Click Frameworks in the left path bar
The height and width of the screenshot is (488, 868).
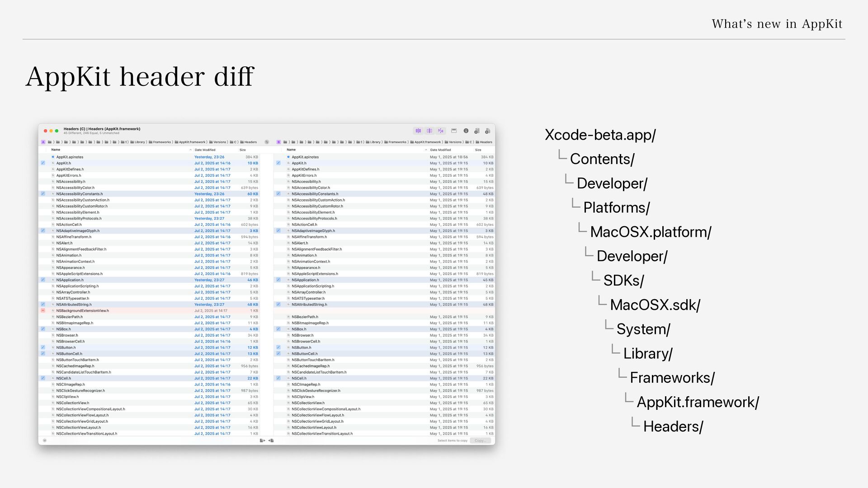click(160, 142)
